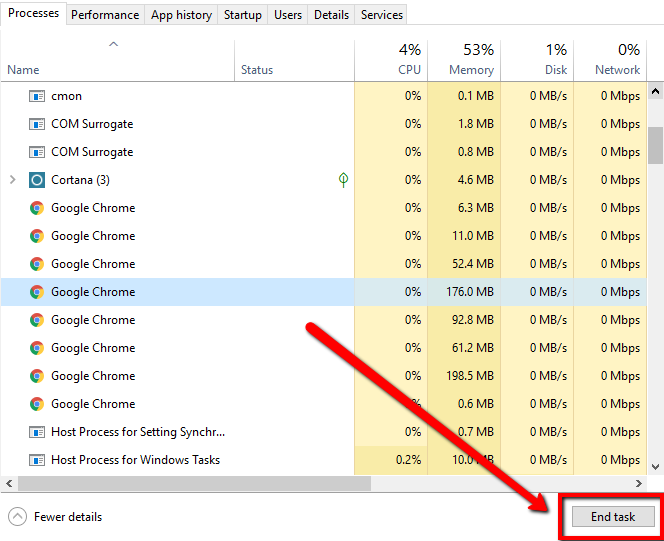The image size is (664, 541).
Task: Click the vertical scrollbar thumb
Action: pos(656,145)
